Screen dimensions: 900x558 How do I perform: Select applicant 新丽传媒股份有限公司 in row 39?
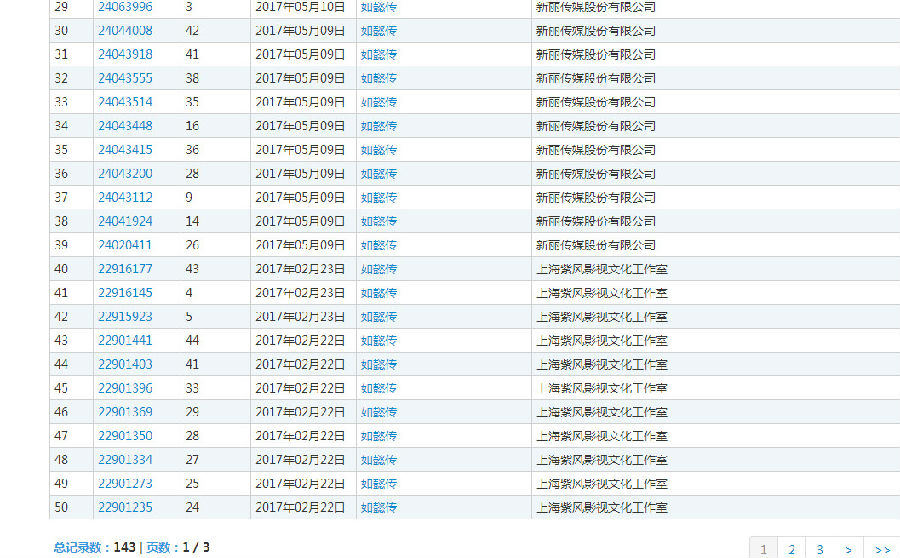[596, 245]
